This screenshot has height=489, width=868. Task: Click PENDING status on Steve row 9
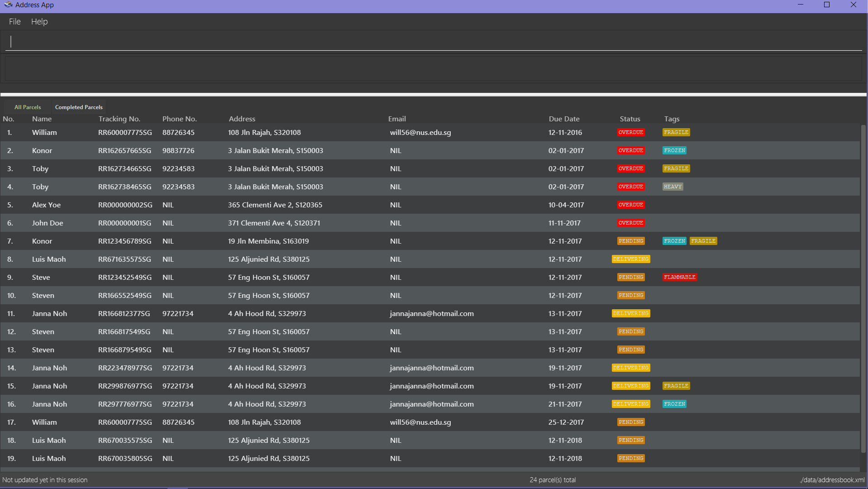(631, 278)
